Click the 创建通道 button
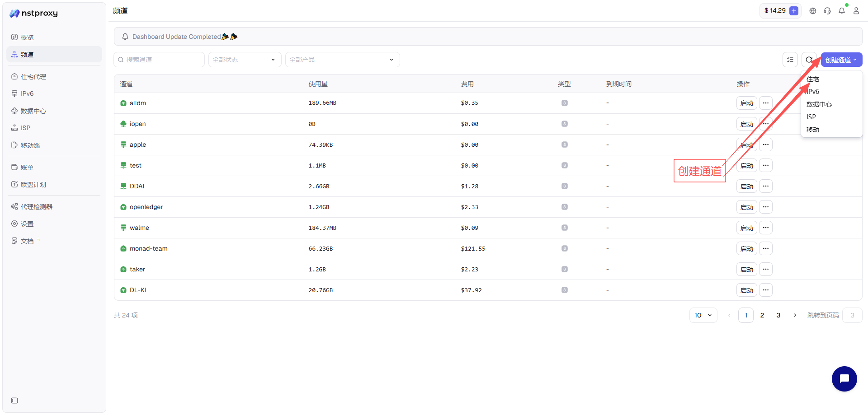Viewport: 868px width, 415px height. click(x=841, y=60)
